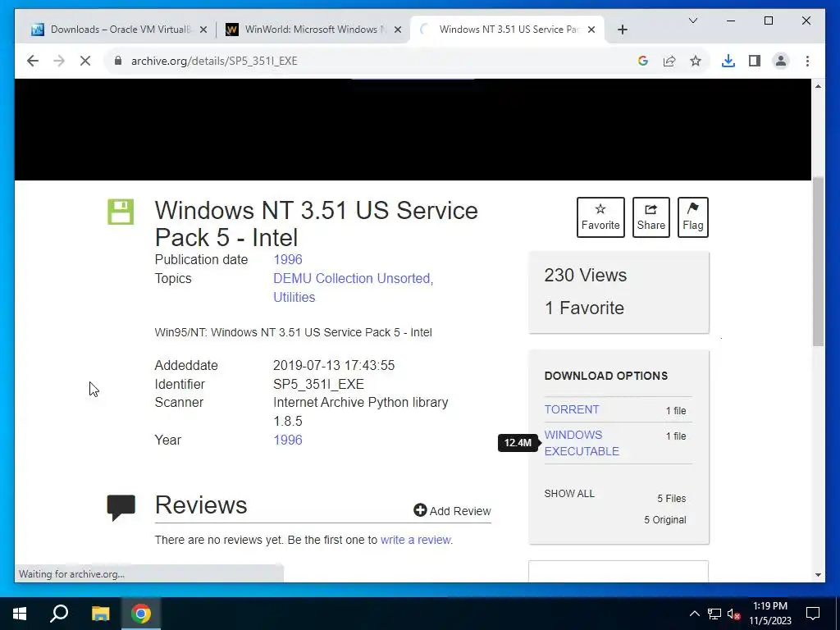Screen dimensions: 840x630
Task: Click the 5 Original files text
Action: pyautogui.click(x=664, y=519)
